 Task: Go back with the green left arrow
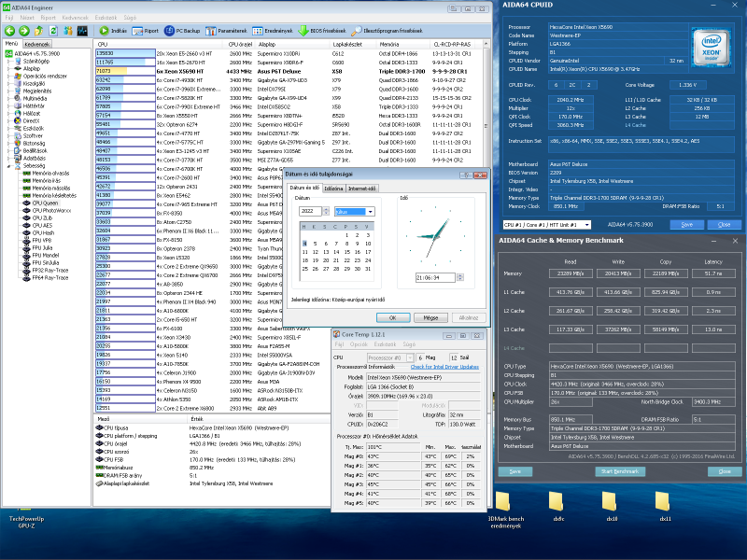(x=9, y=31)
